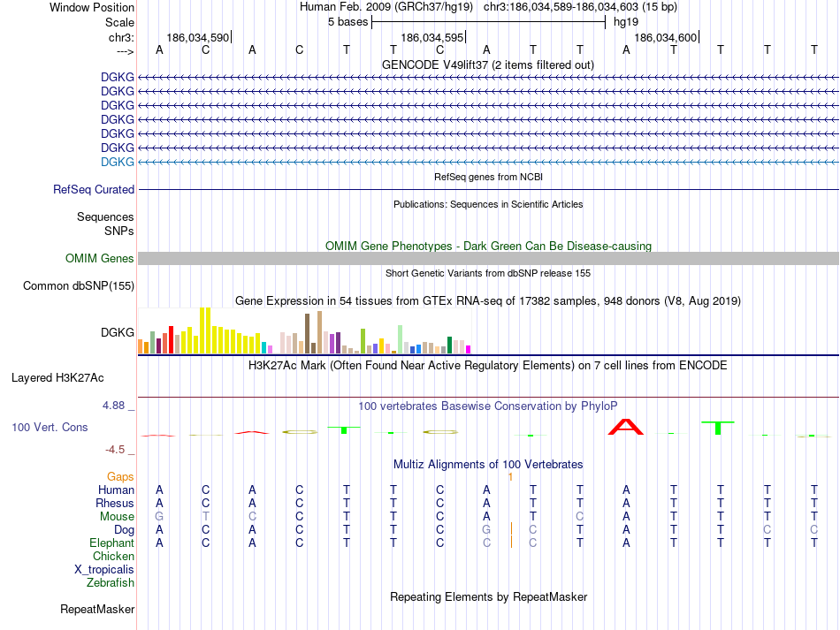840x630 pixels.
Task: Click the Zebrafish alignment row label
Action: 111,582
